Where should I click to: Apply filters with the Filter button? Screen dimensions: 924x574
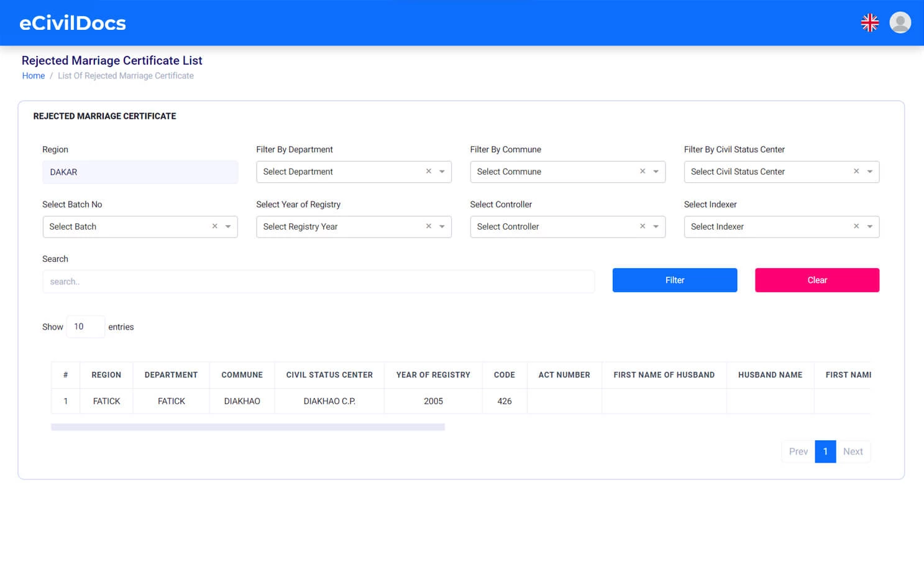tap(674, 280)
